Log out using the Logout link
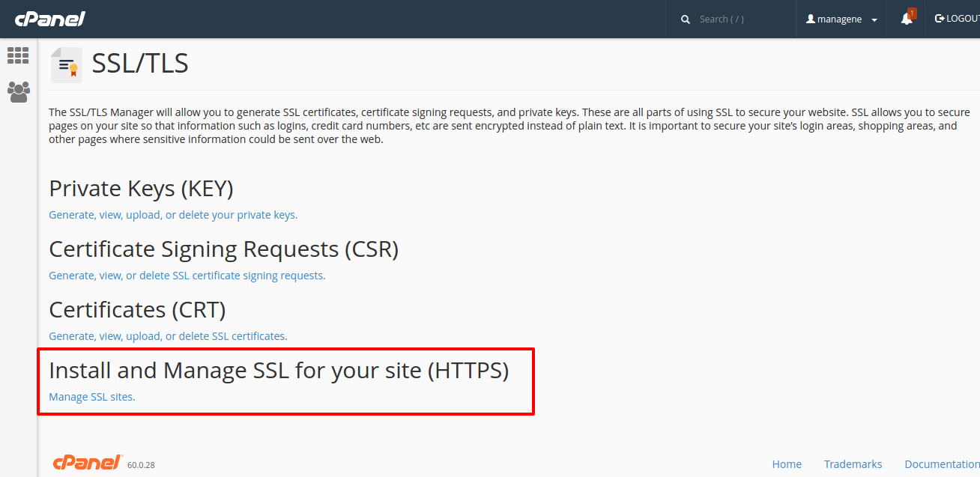The image size is (980, 477). [958, 19]
